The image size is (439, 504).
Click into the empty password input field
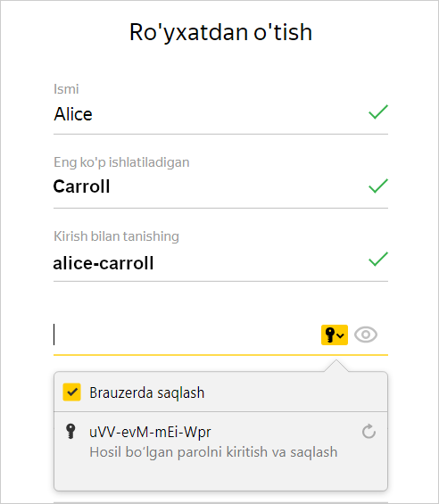click(186, 335)
